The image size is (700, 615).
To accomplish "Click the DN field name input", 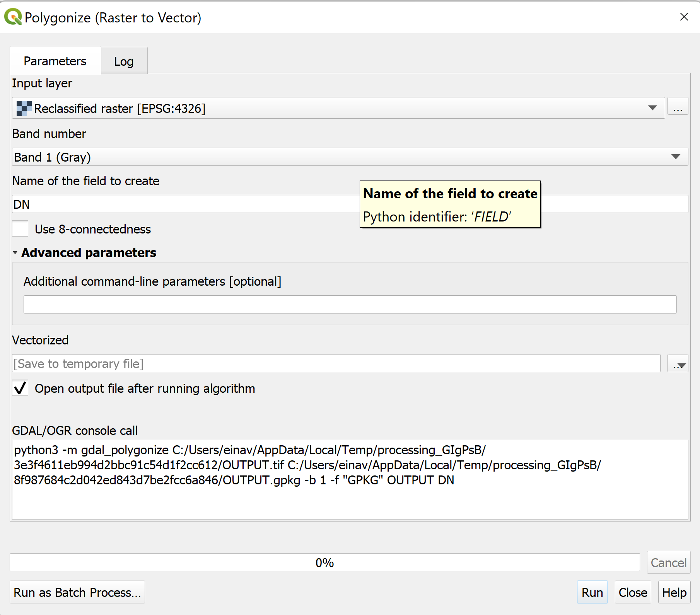I will [186, 204].
